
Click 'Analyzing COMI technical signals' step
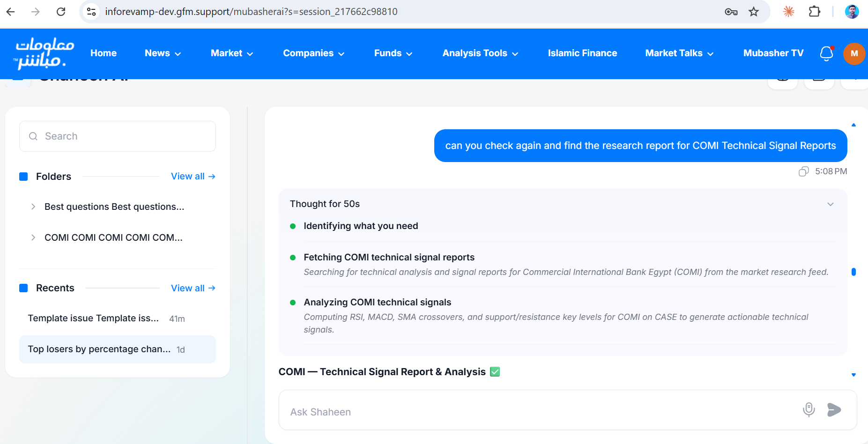[377, 302]
